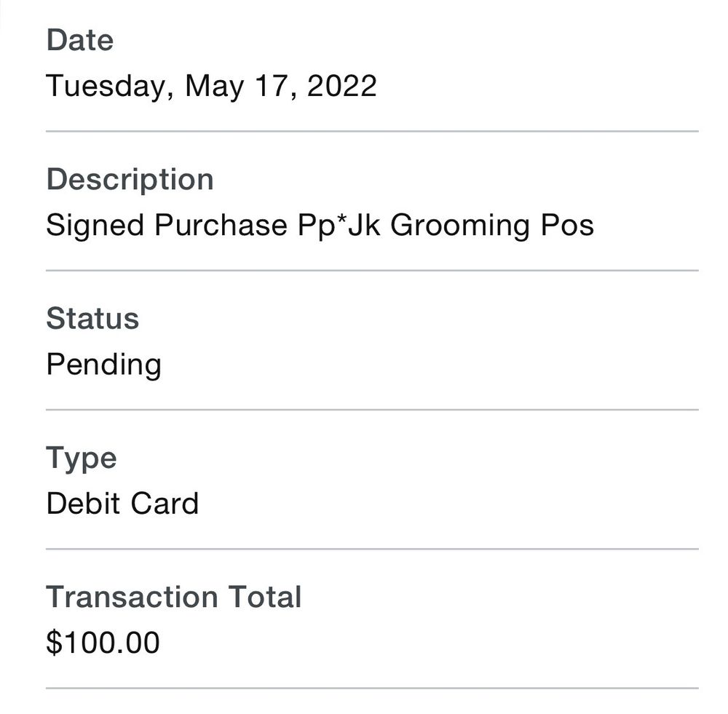The width and height of the screenshot is (728, 714).
Task: Click the Description field label
Action: pyautogui.click(x=130, y=179)
